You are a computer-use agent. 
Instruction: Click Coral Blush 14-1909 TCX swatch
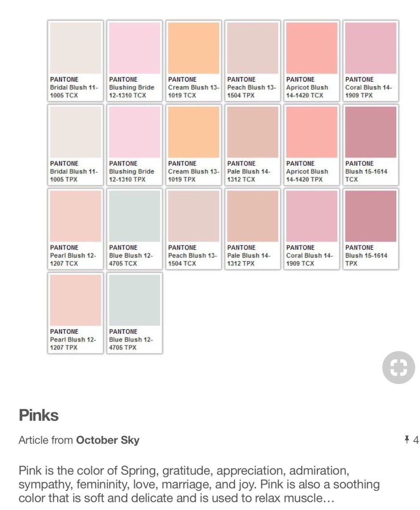click(312, 229)
